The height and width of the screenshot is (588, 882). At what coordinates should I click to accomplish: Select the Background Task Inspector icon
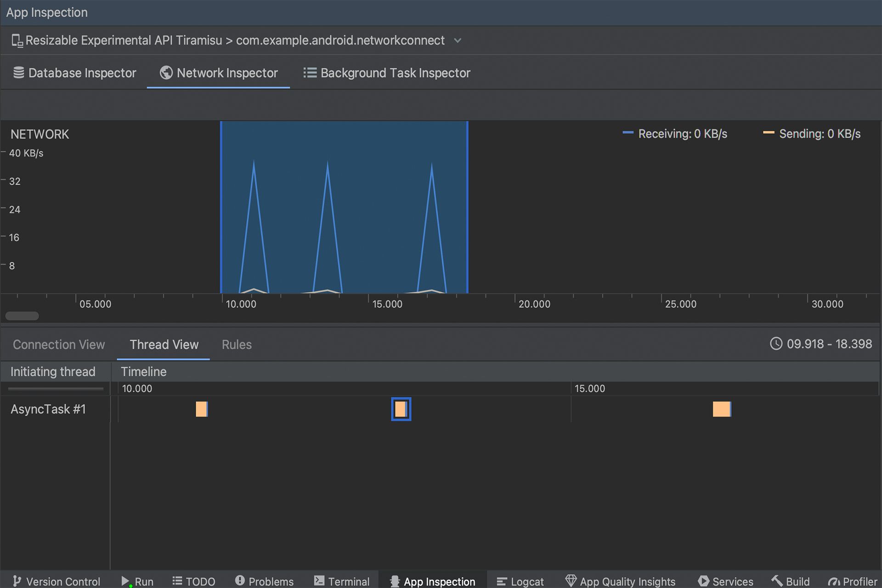coord(308,73)
